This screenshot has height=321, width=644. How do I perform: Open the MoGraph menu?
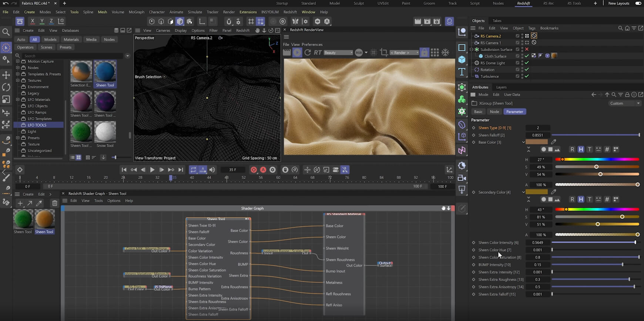click(x=136, y=12)
